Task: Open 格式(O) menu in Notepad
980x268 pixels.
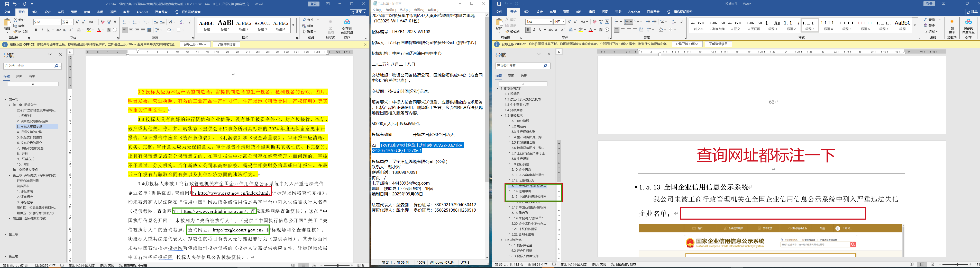Action: [405, 10]
